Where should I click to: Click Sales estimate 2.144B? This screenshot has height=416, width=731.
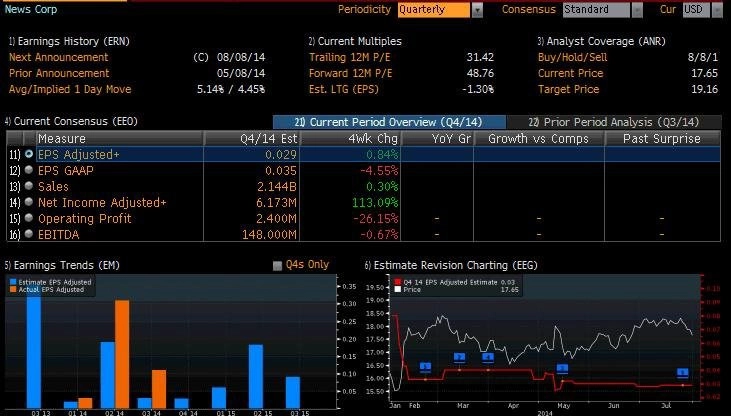click(277, 187)
